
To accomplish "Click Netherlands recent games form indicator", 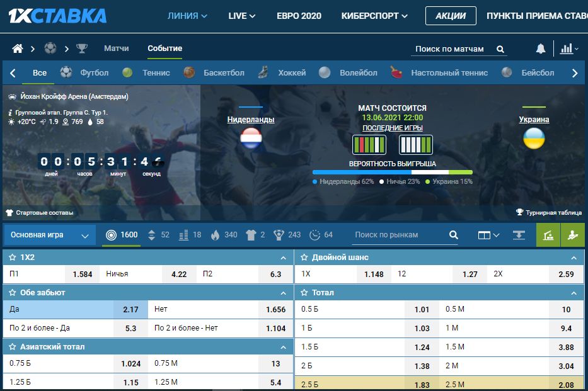I will [369, 145].
